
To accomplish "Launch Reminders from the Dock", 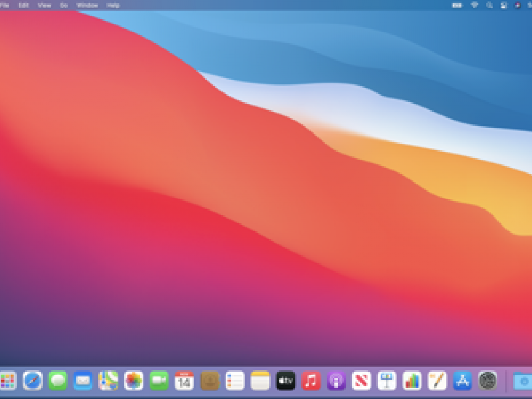I will (235, 380).
